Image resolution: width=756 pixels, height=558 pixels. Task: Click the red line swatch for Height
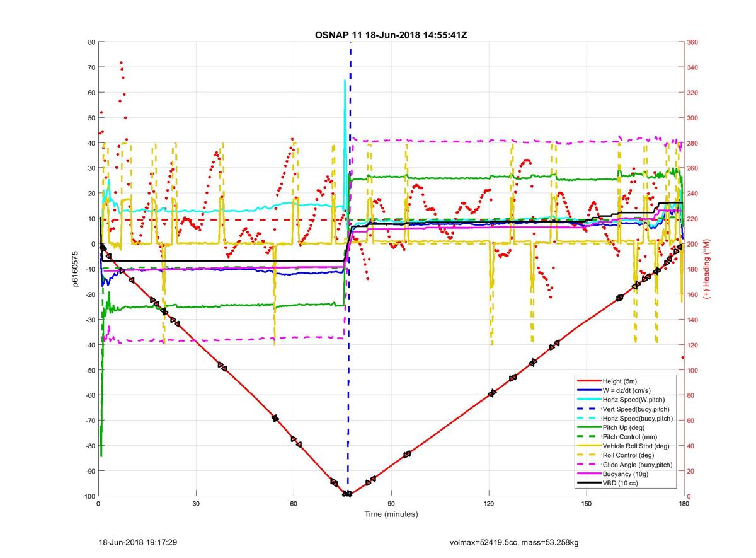point(588,381)
